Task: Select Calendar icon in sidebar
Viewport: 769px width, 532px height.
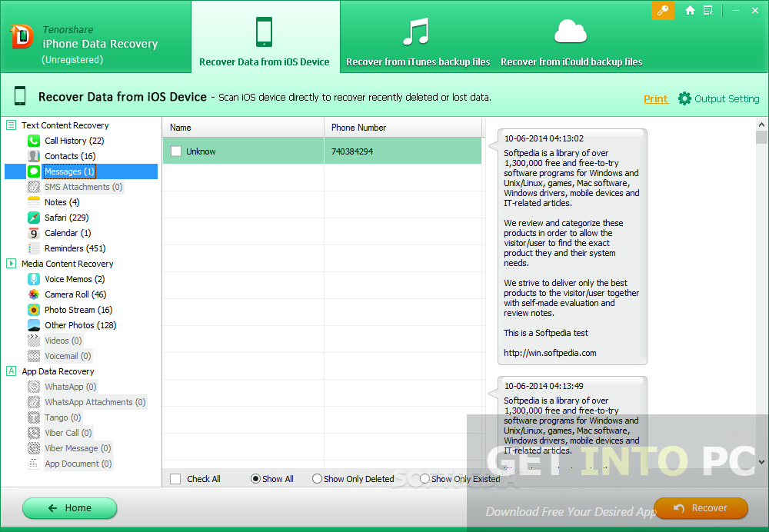Action: [x=34, y=233]
